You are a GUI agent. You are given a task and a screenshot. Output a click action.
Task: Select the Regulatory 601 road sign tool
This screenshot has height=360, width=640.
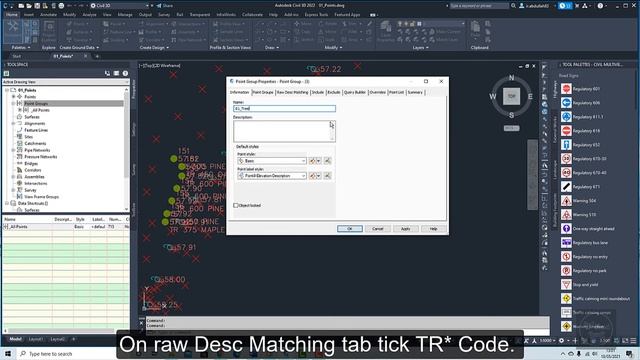566,89
